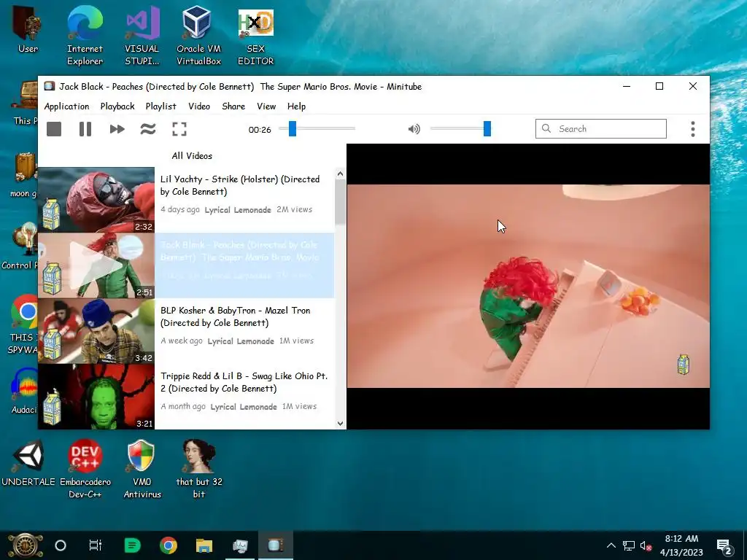This screenshot has width=747, height=560.
Task: Open the Embarcadero Dev-C++ desktop icon
Action: pyautogui.click(x=85, y=469)
